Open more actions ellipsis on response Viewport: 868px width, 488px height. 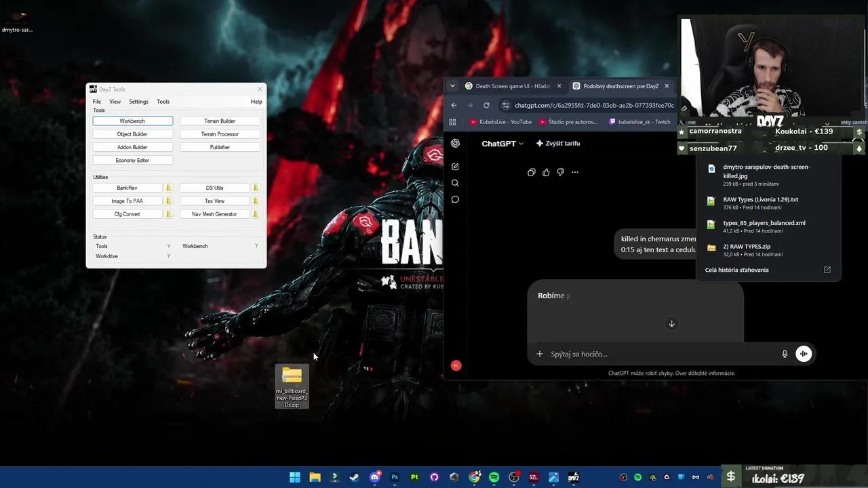[575, 172]
